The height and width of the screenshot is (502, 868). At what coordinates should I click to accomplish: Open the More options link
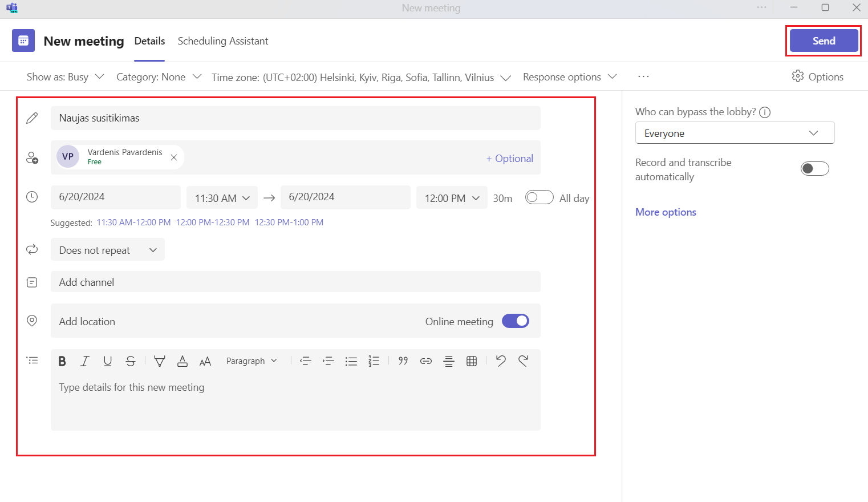tap(666, 212)
